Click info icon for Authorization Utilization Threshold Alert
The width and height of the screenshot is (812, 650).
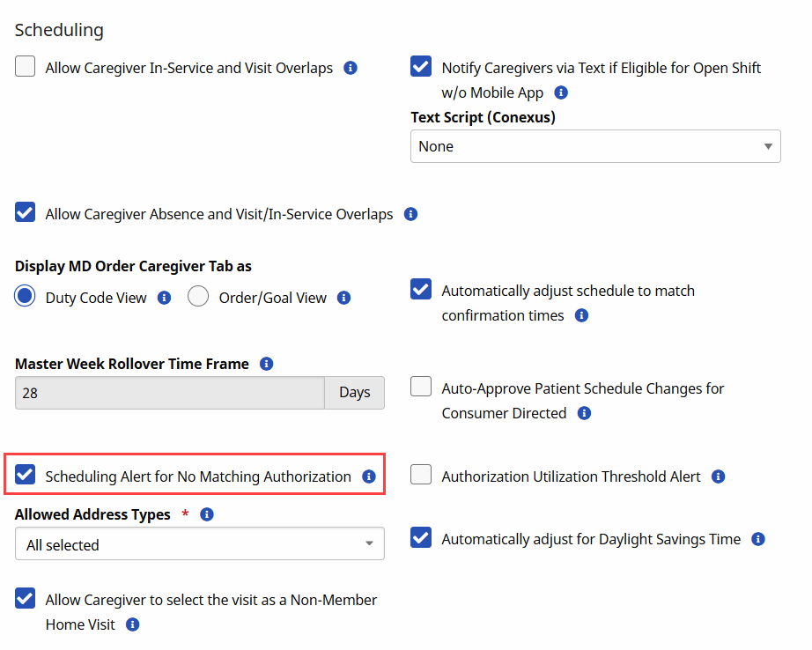(718, 476)
